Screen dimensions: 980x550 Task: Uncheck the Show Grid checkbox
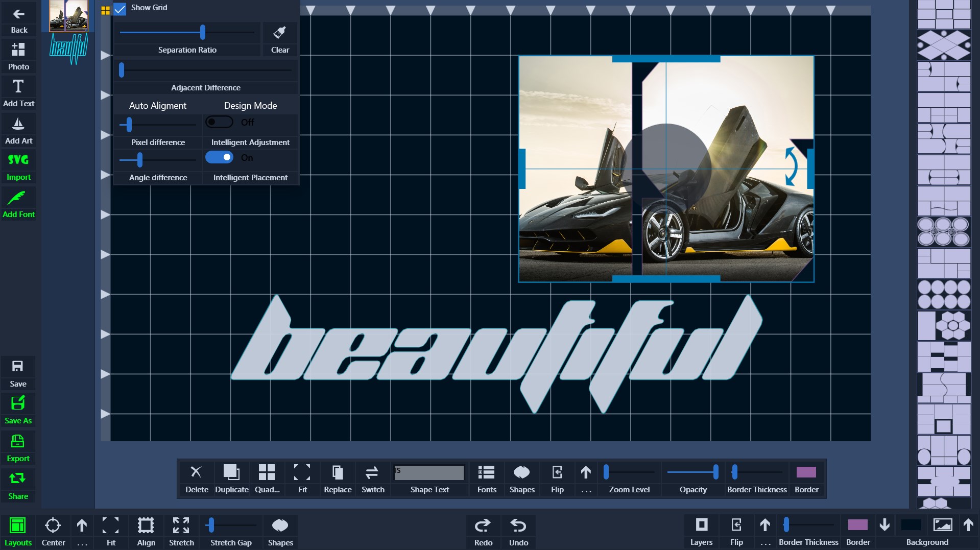(120, 9)
